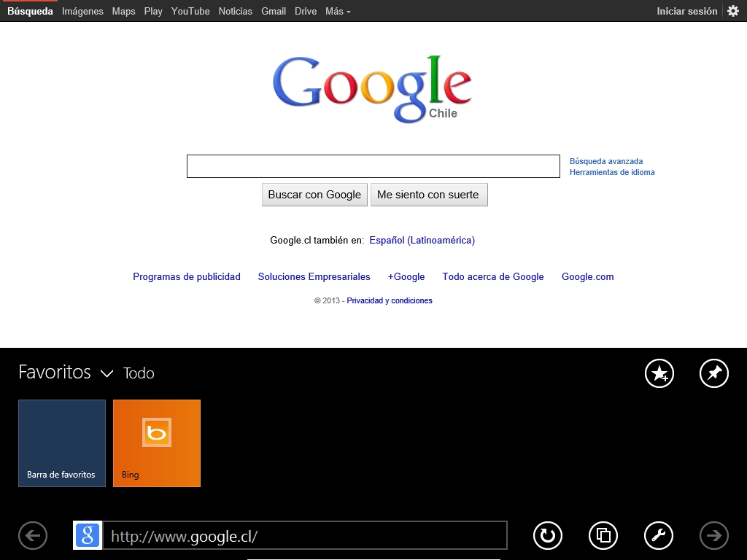This screenshot has height=560, width=747.
Task: Open Play in top bar
Action: point(153,11)
